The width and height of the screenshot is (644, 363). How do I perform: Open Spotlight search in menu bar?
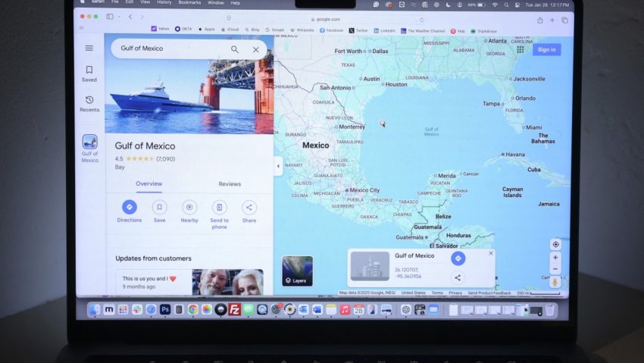[x=506, y=5]
